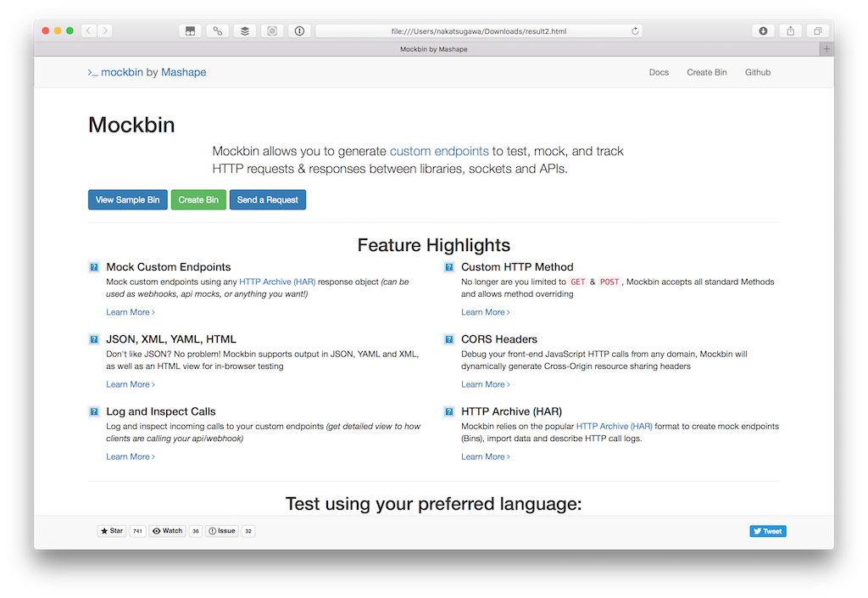Open HTTP Archive (HAR) link in the last feature's description
868x598 pixels.
point(615,427)
